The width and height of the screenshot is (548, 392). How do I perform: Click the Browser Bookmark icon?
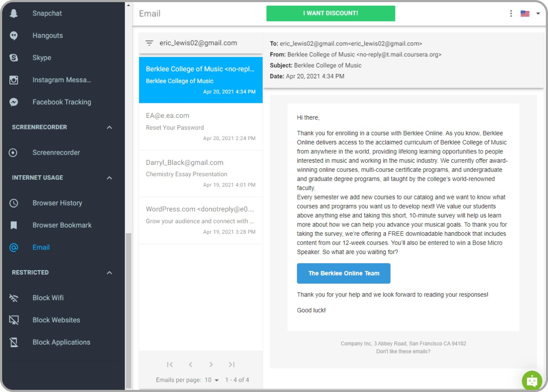tap(14, 225)
